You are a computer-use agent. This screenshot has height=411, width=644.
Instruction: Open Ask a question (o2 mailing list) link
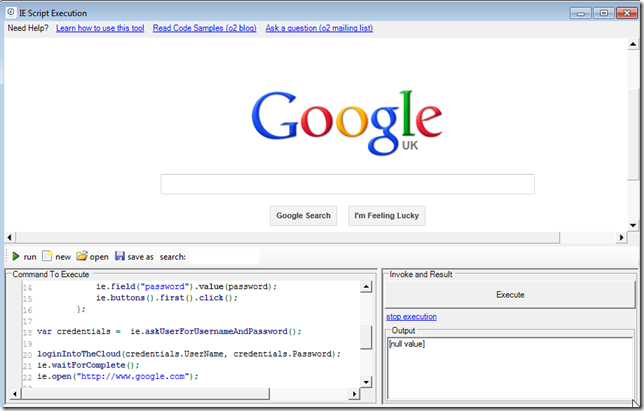click(319, 28)
